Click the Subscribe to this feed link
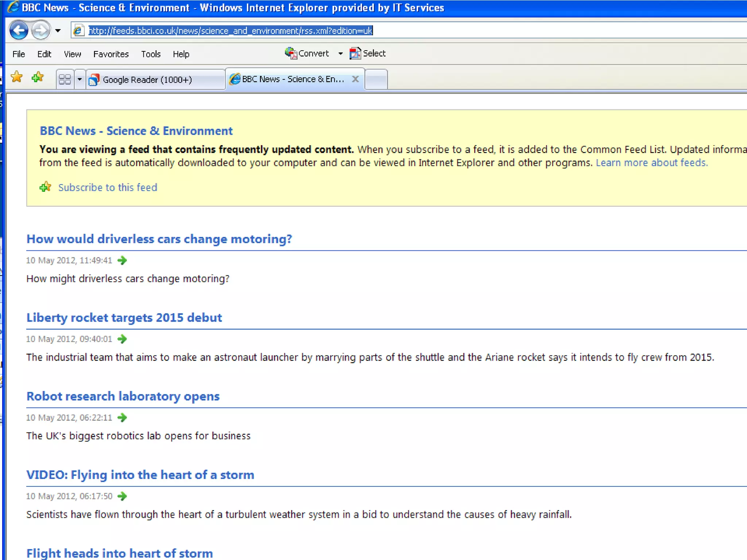 (108, 187)
